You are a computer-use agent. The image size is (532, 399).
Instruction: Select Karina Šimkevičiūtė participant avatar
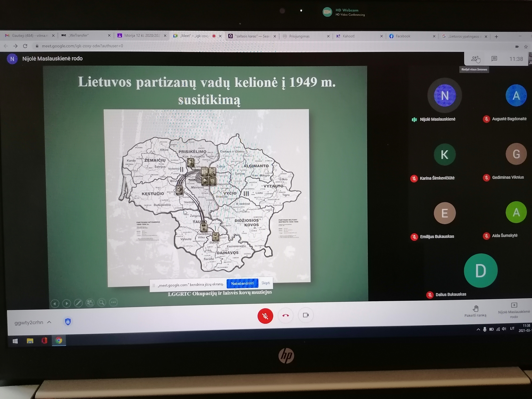click(444, 154)
